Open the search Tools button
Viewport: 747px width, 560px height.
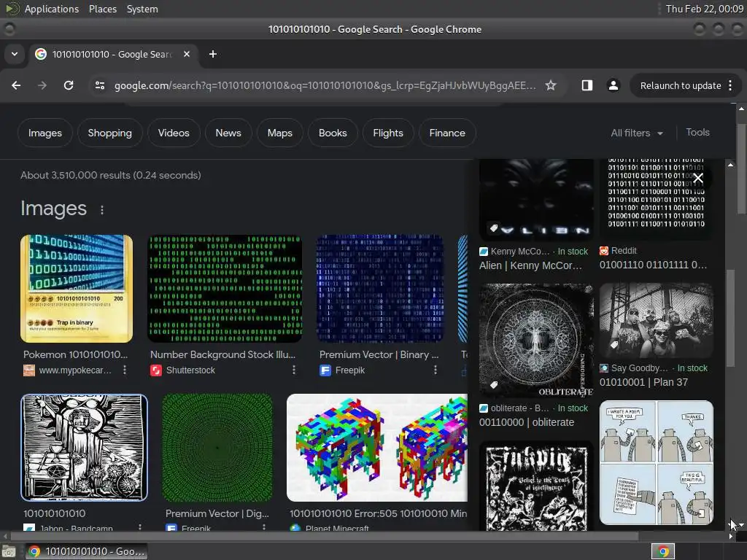pos(697,133)
